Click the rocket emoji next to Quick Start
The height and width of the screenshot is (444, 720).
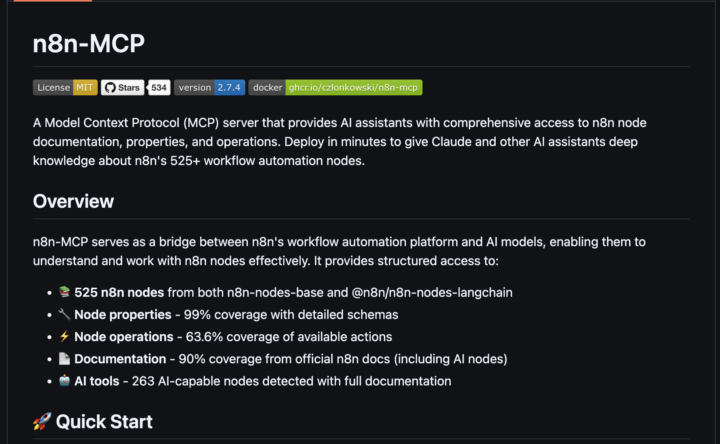pyautogui.click(x=42, y=422)
